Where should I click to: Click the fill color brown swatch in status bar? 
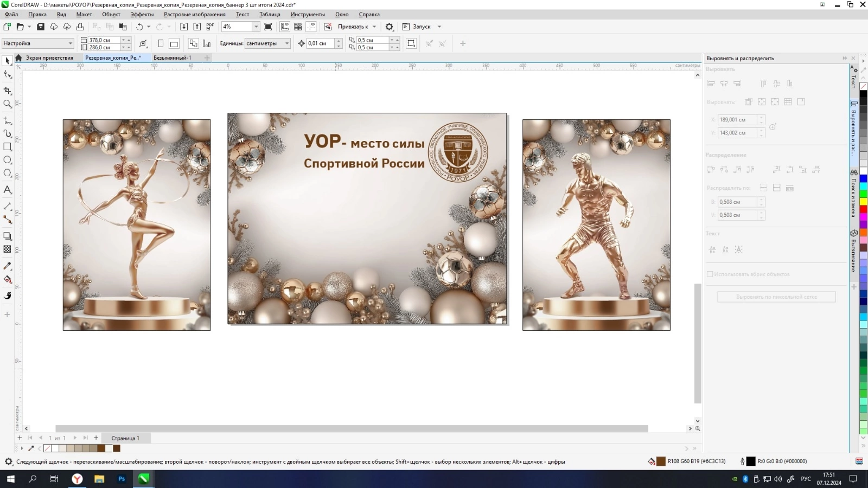point(661,461)
